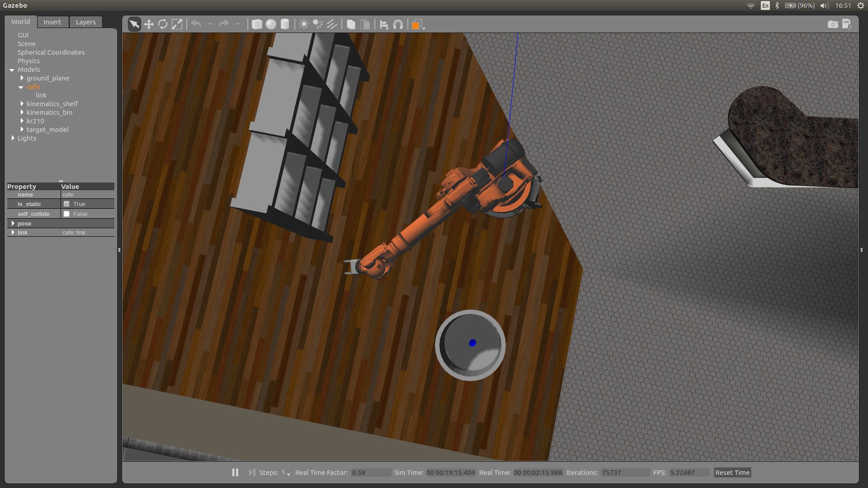Select the translate mode tool

pos(149,24)
